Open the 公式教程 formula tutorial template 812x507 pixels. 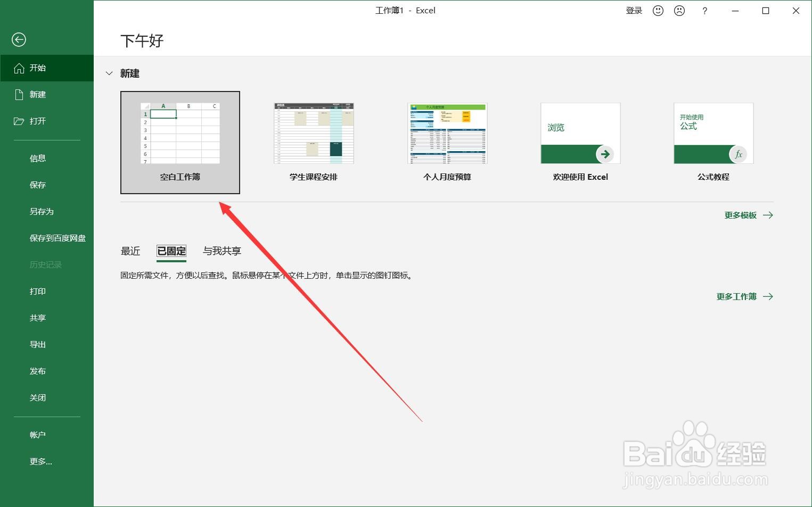tap(713, 143)
